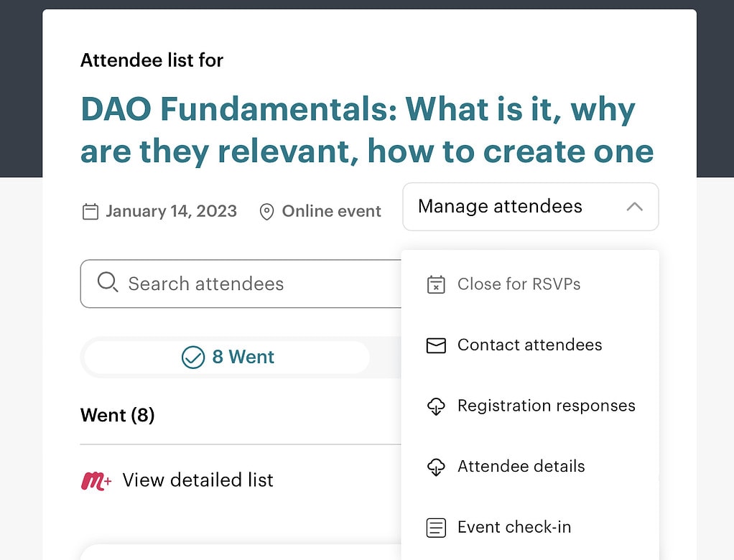Select the Attendee details menu entry
Screen dimensions: 734x560
tap(521, 467)
